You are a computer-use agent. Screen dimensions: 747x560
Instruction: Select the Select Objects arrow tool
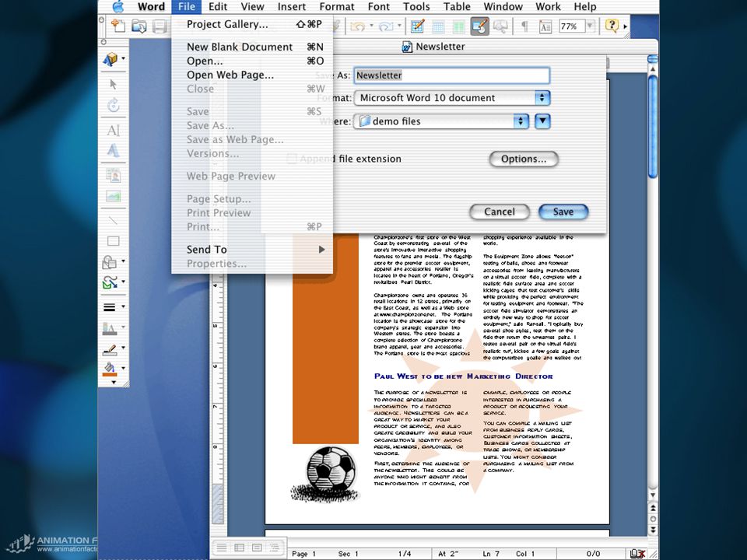pyautogui.click(x=114, y=84)
